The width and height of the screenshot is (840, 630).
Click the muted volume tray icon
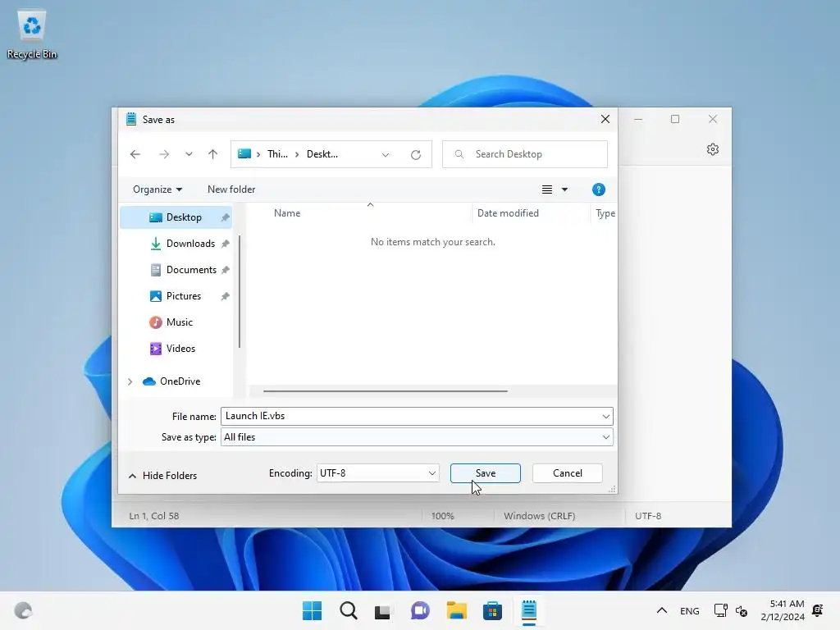(x=742, y=610)
